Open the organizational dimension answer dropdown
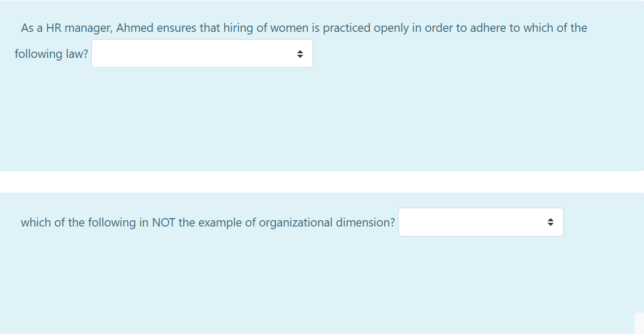The height and width of the screenshot is (334, 644). pyautogui.click(x=481, y=222)
